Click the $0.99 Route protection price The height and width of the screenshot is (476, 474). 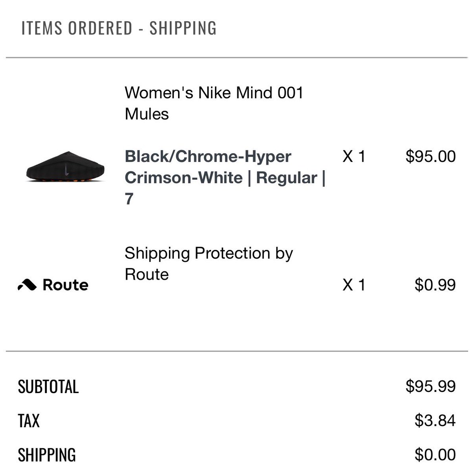point(435,285)
